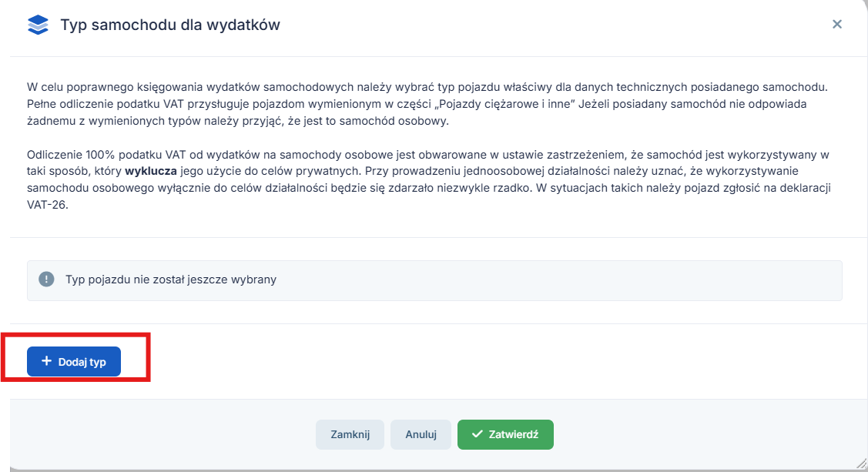This screenshot has width=868, height=472.
Task: Click the bold word "wyklucza"
Action: coord(151,171)
